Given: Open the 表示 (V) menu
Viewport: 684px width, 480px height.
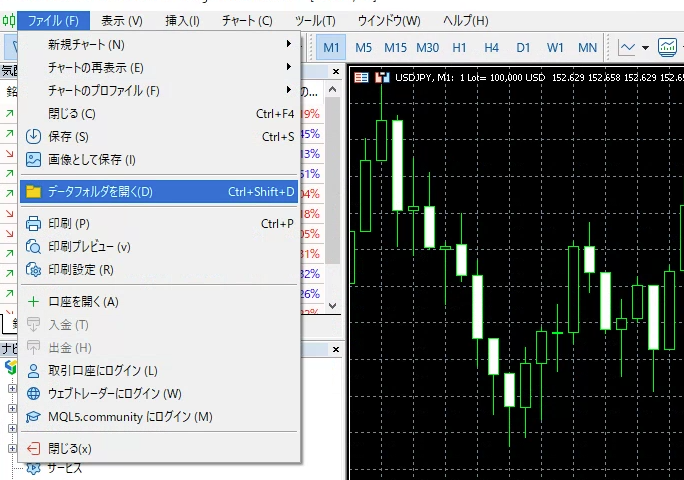Looking at the screenshot, I should click(122, 20).
